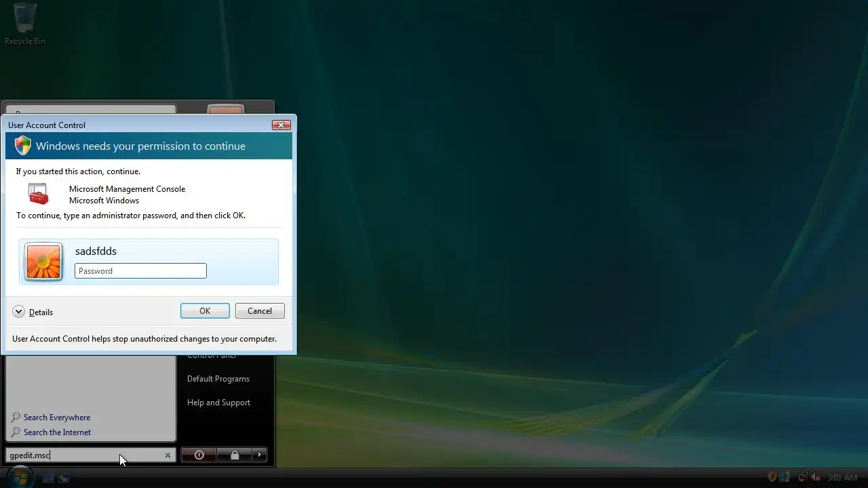Viewport: 868px width, 488px height.
Task: Click the Start menu power button
Action: pyautogui.click(x=199, y=455)
